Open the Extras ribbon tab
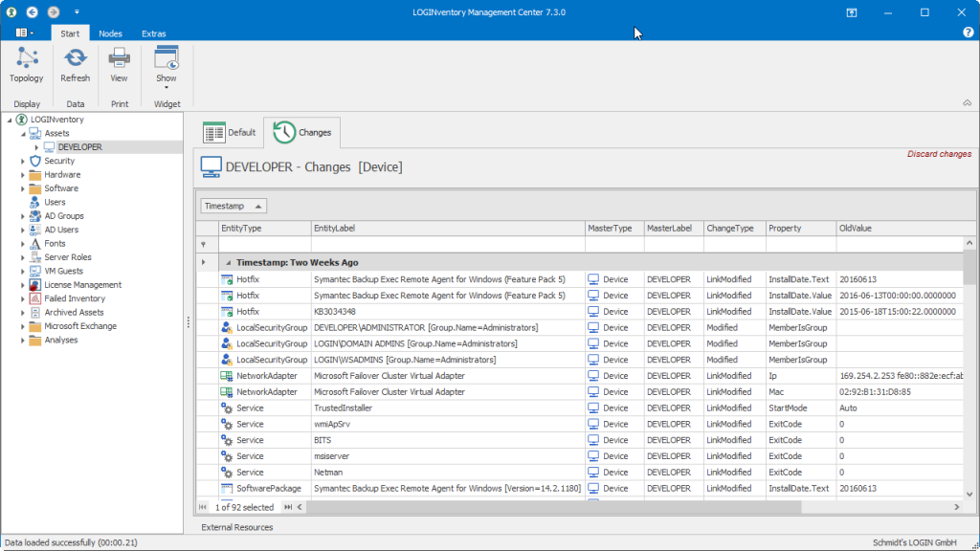Viewport: 980px width, 551px height. 153,33
